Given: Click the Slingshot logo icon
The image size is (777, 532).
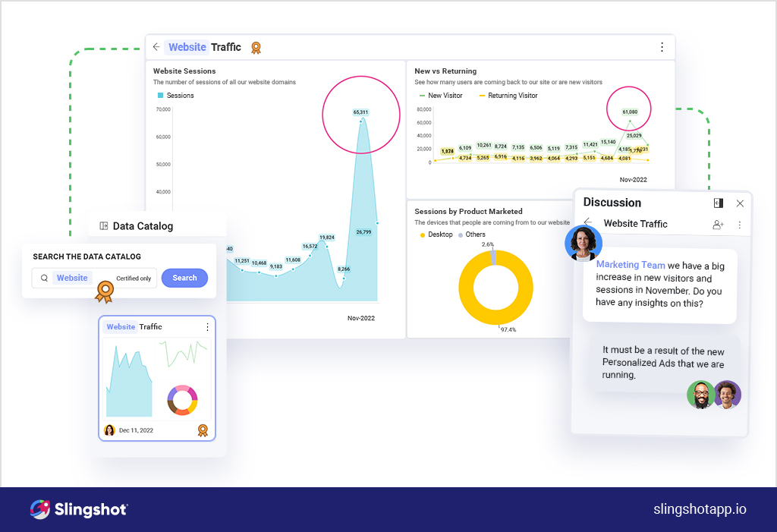Looking at the screenshot, I should point(39,509).
